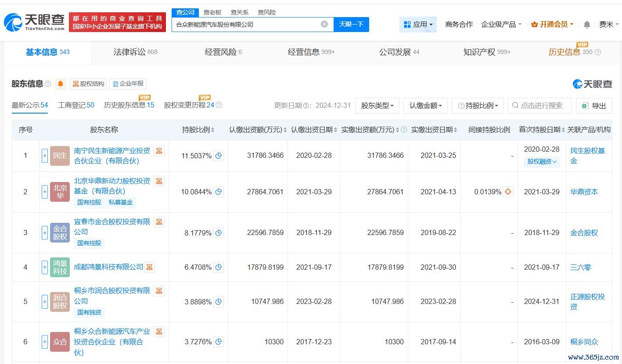Image resolution: width=622 pixels, height=364 pixels.
Task: Click the pie chart icon beside 8.1779%
Action: (x=219, y=233)
